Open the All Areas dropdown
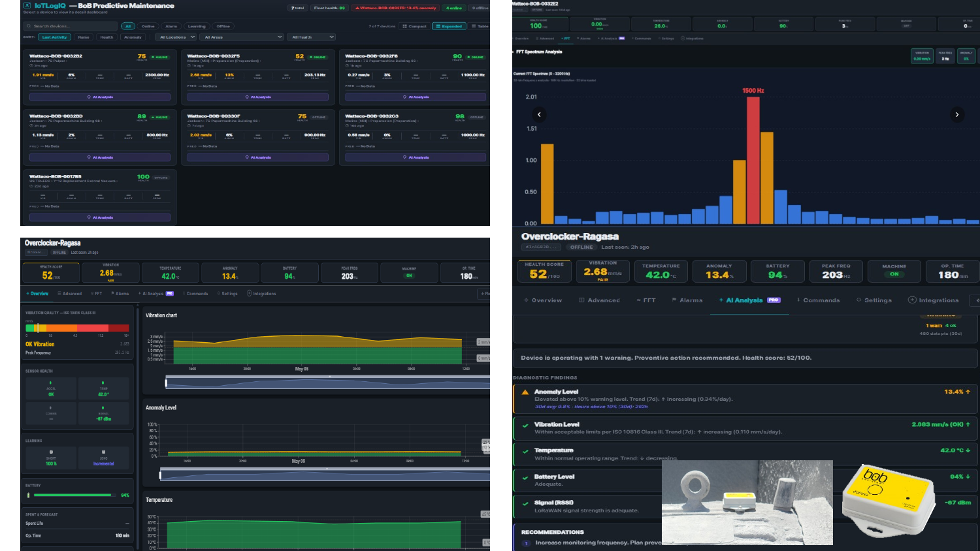The image size is (980, 551). coord(242,37)
